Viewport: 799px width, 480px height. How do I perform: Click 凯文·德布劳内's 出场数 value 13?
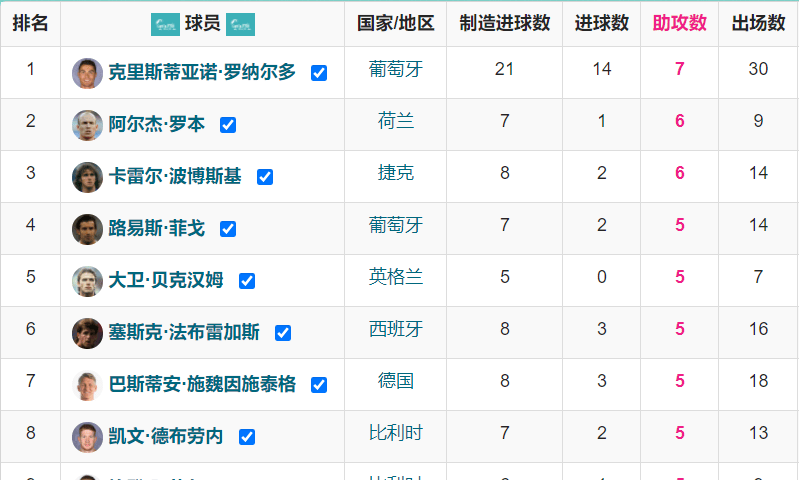pos(758,433)
